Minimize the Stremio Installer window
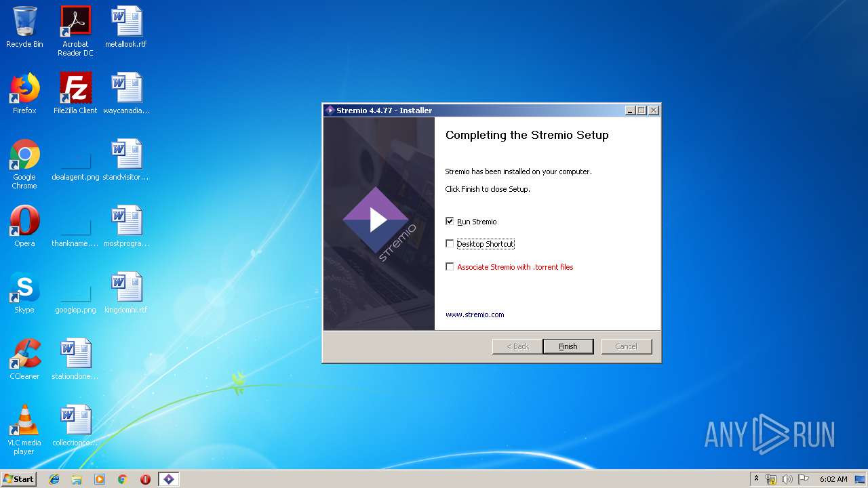The width and height of the screenshot is (868, 488). pos(630,110)
